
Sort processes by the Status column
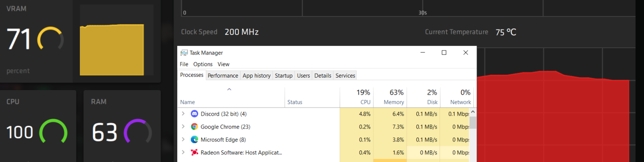pyautogui.click(x=312, y=97)
